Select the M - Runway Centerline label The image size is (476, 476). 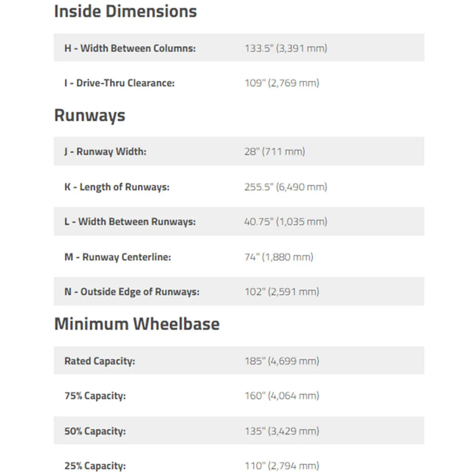tap(118, 257)
